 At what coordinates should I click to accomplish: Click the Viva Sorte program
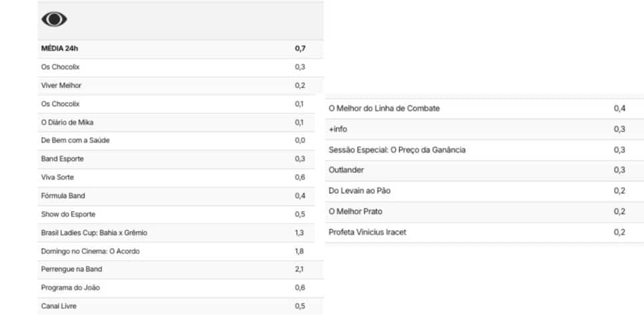click(x=180, y=177)
